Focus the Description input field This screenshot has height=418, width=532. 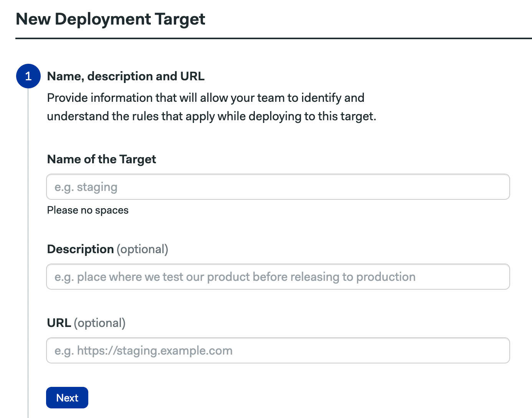tap(278, 277)
